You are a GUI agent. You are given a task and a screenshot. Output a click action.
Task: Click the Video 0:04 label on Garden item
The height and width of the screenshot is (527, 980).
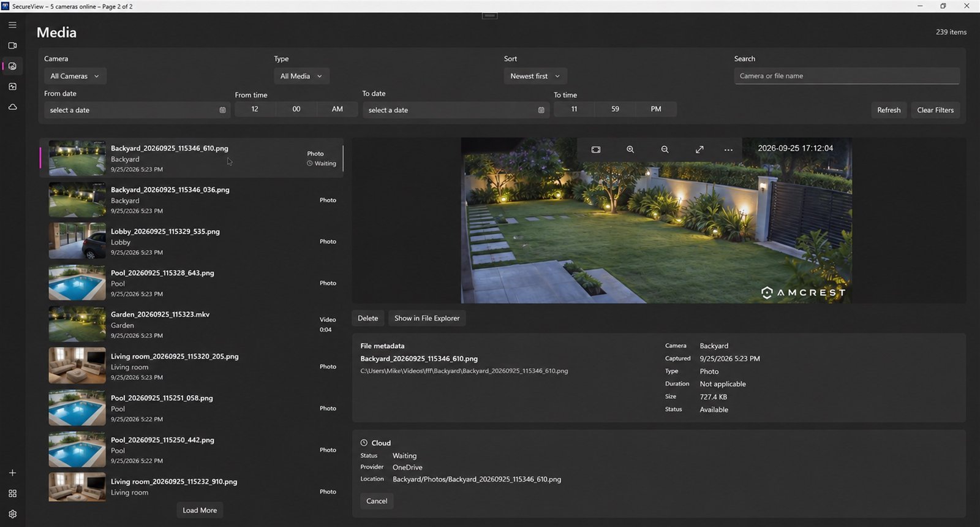pyautogui.click(x=328, y=324)
